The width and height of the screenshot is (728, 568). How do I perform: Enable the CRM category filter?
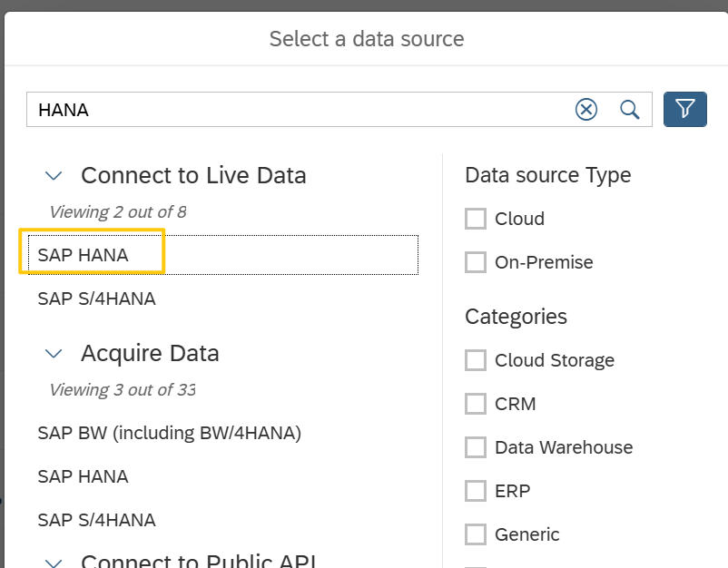[476, 404]
